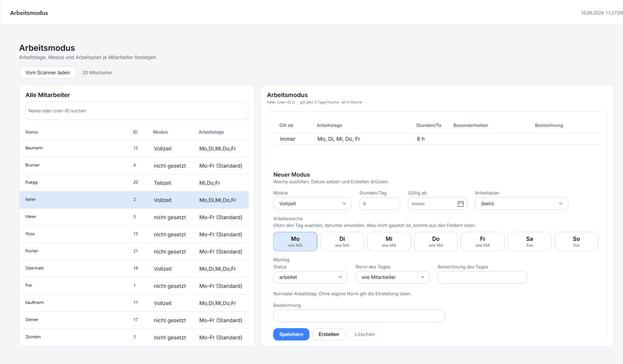This screenshot has height=364, width=623.
Task: Select employee row Steiner
Action: pyautogui.click(x=134, y=320)
